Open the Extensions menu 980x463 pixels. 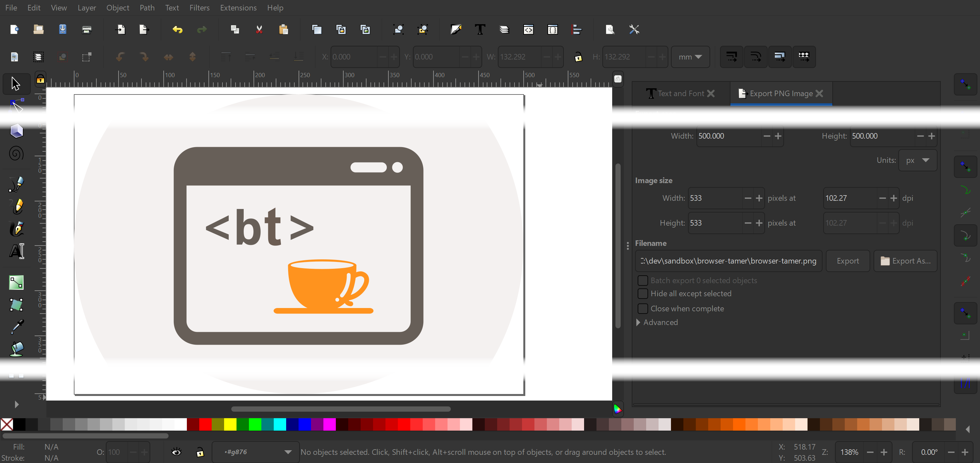point(238,8)
